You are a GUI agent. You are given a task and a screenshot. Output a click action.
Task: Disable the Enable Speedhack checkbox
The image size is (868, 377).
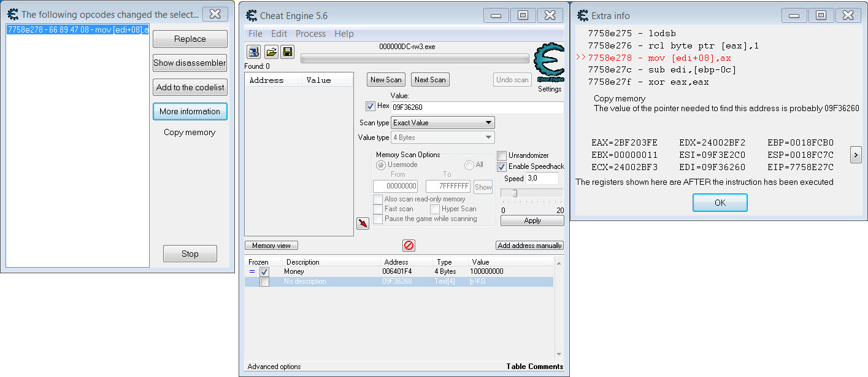(502, 166)
